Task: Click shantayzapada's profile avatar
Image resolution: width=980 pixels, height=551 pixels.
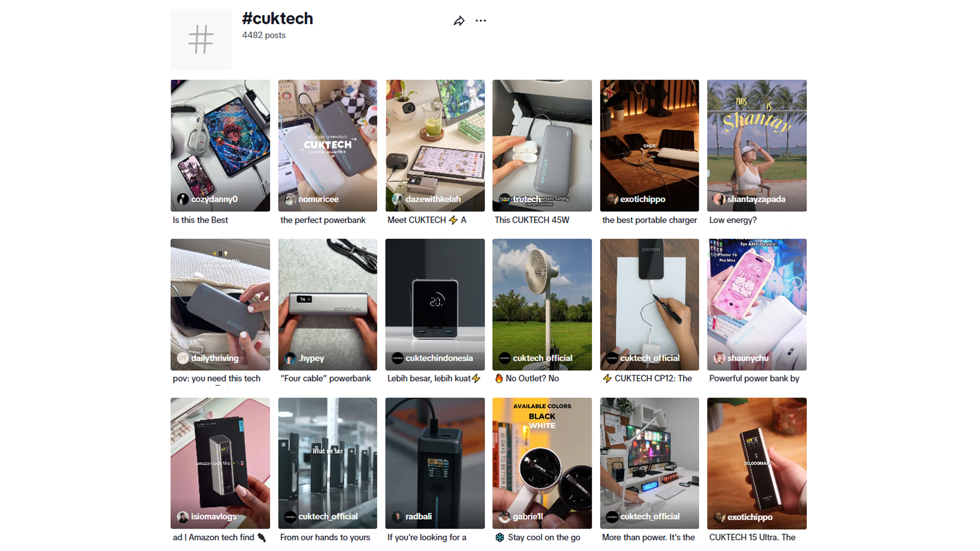Action: [719, 199]
